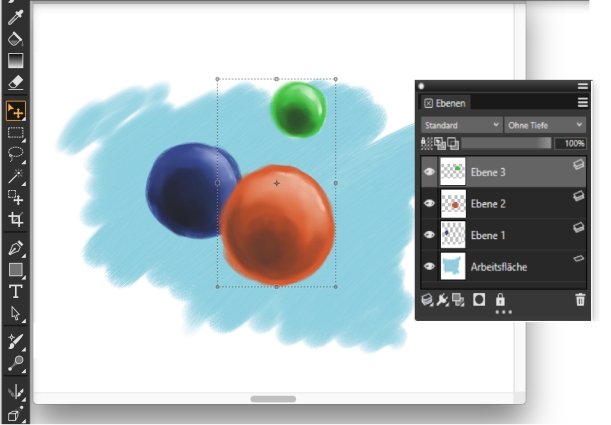Select the Ebene 2 layer name
Image resolution: width=611 pixels, height=425 pixels.
click(488, 204)
